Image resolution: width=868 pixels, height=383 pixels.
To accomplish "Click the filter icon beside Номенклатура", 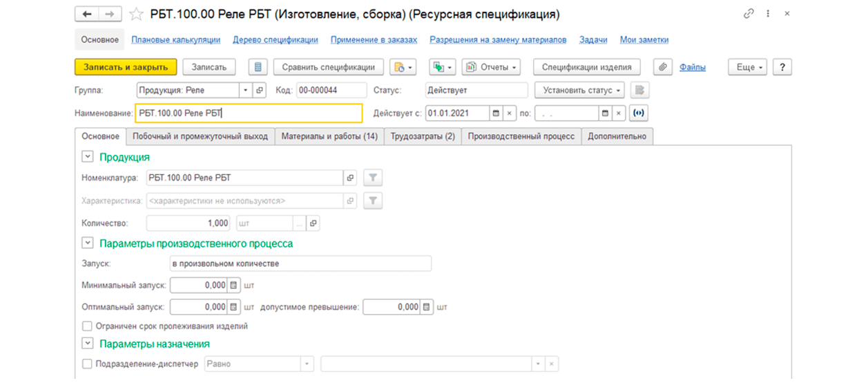I will point(373,178).
